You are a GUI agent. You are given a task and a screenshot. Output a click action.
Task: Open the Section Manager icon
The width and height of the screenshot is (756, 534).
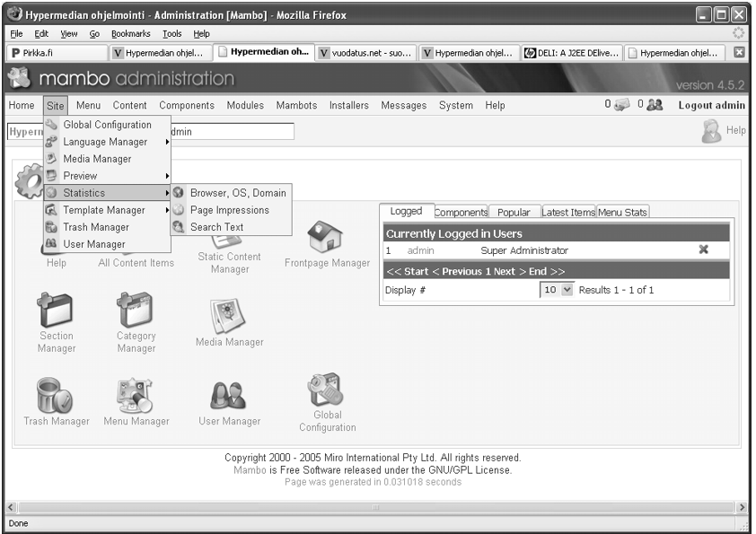click(56, 311)
